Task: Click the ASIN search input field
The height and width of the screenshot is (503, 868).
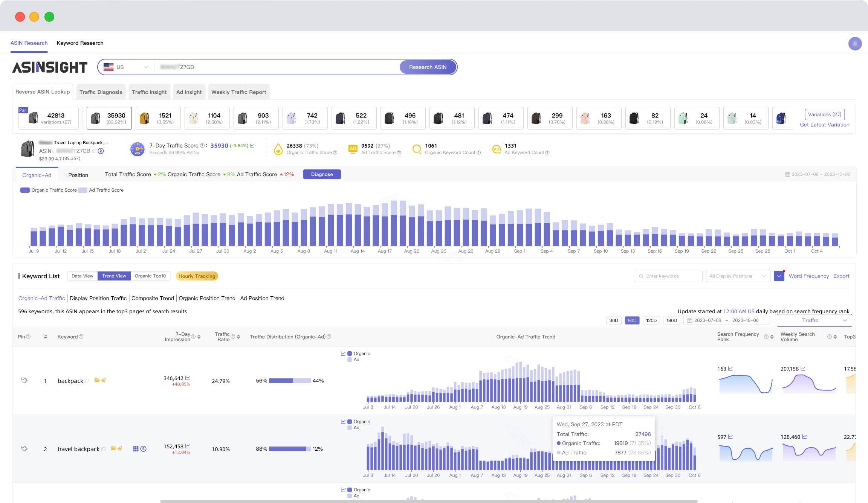Action: point(277,67)
